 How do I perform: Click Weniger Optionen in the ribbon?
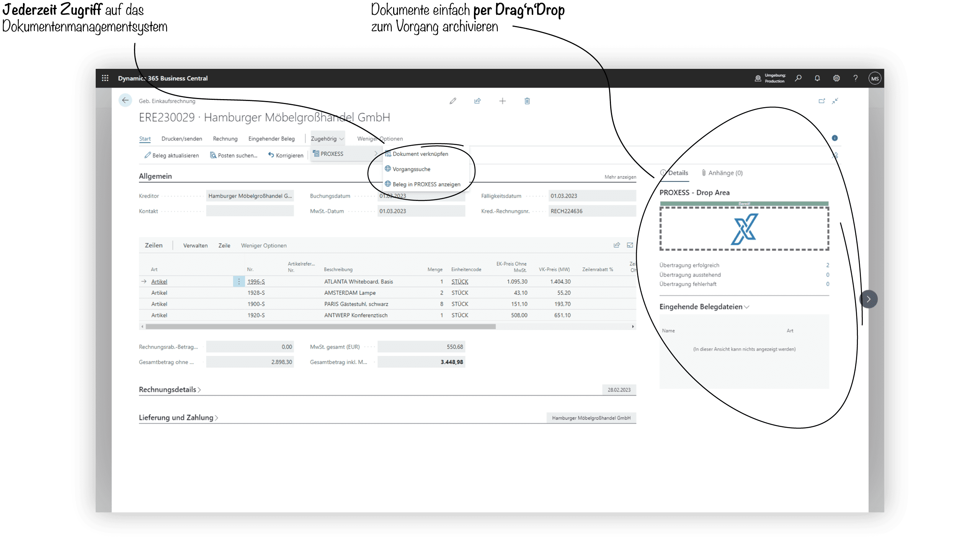(x=380, y=139)
